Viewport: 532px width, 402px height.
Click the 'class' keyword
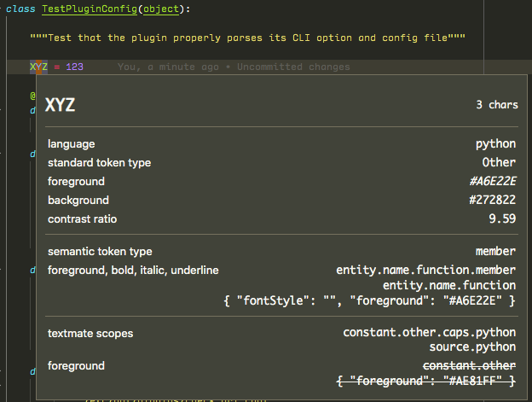(20, 9)
